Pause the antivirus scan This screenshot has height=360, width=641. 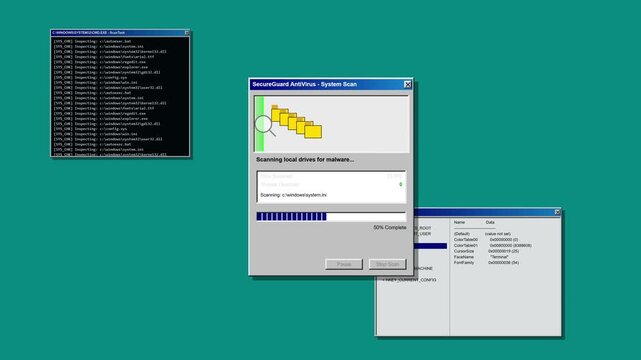pyautogui.click(x=344, y=264)
